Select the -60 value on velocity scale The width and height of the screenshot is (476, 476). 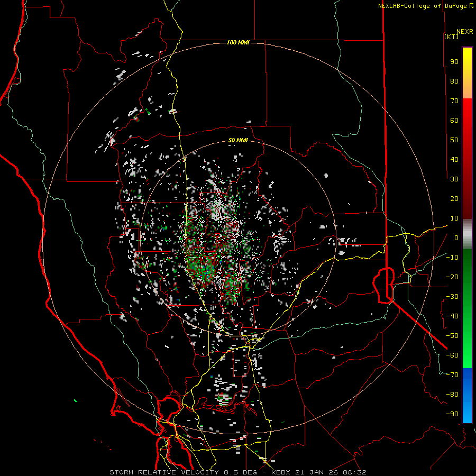click(x=452, y=355)
